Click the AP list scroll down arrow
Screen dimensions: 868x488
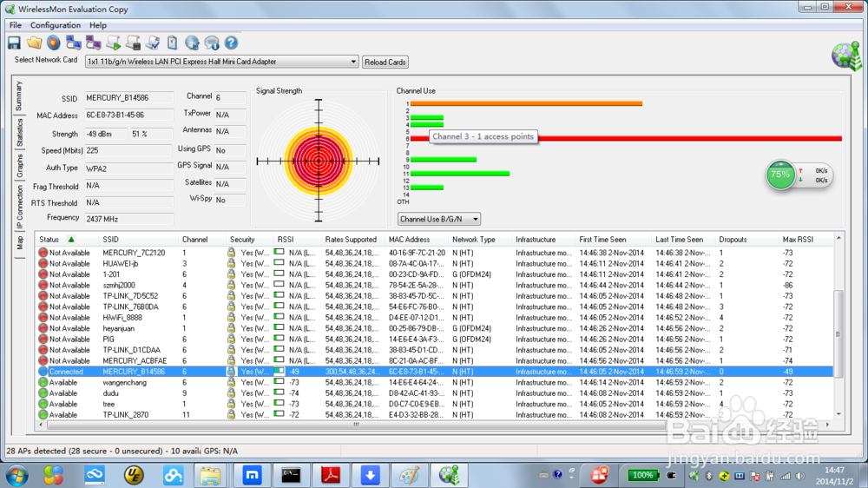click(838, 414)
